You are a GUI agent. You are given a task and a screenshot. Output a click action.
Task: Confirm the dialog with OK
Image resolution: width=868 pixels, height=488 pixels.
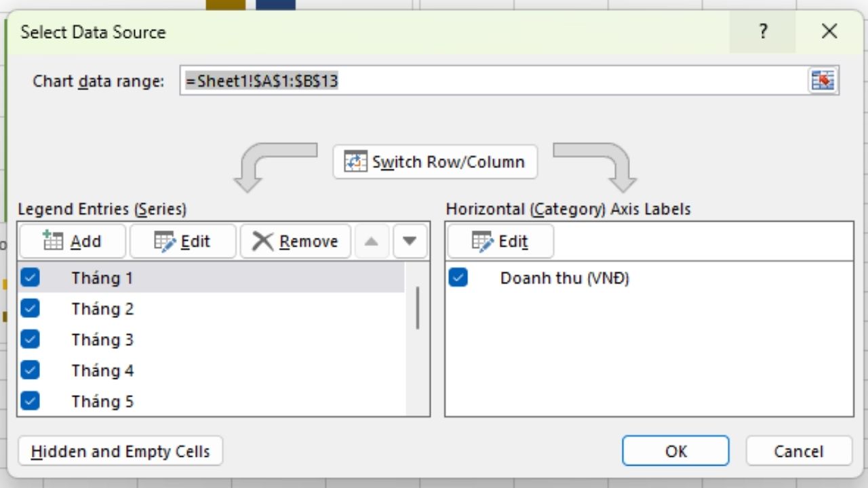tap(675, 451)
